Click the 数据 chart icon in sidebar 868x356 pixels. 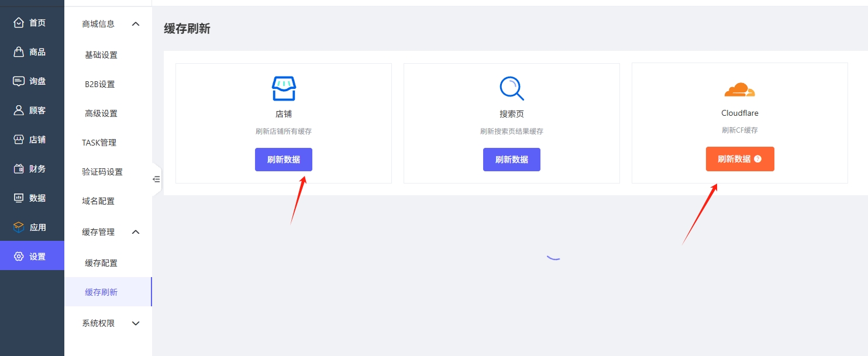19,198
